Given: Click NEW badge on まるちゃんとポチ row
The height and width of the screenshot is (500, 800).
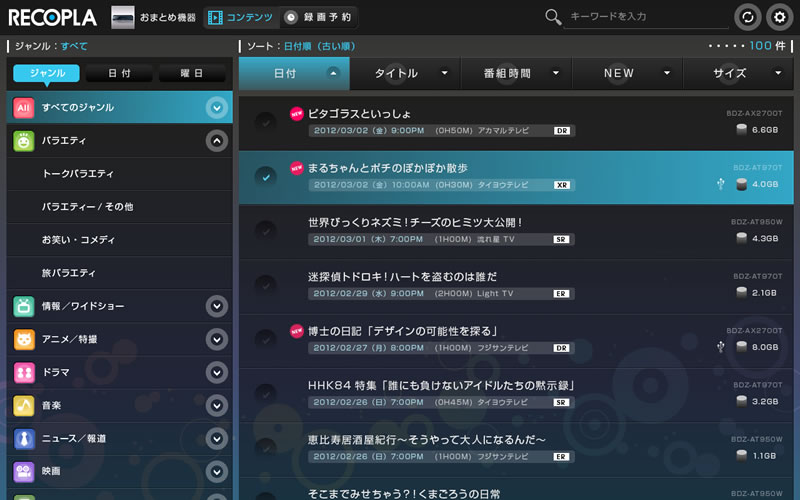Looking at the screenshot, I should pos(296,168).
